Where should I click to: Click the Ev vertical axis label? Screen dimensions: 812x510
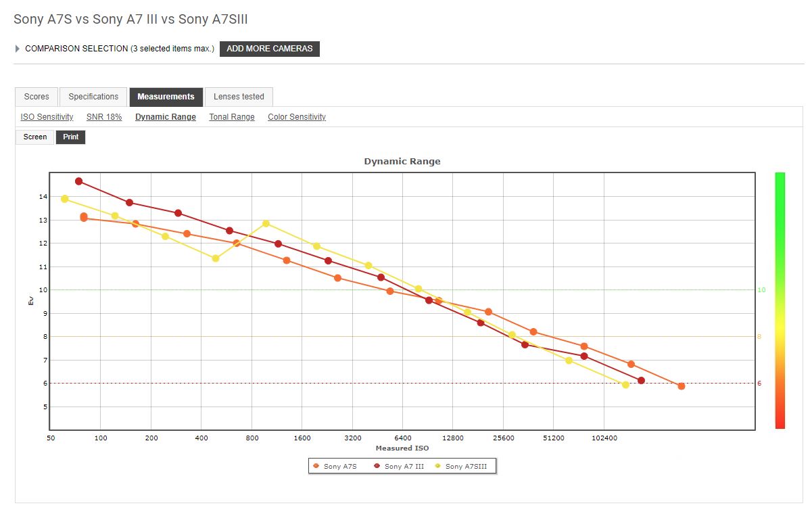tap(31, 300)
